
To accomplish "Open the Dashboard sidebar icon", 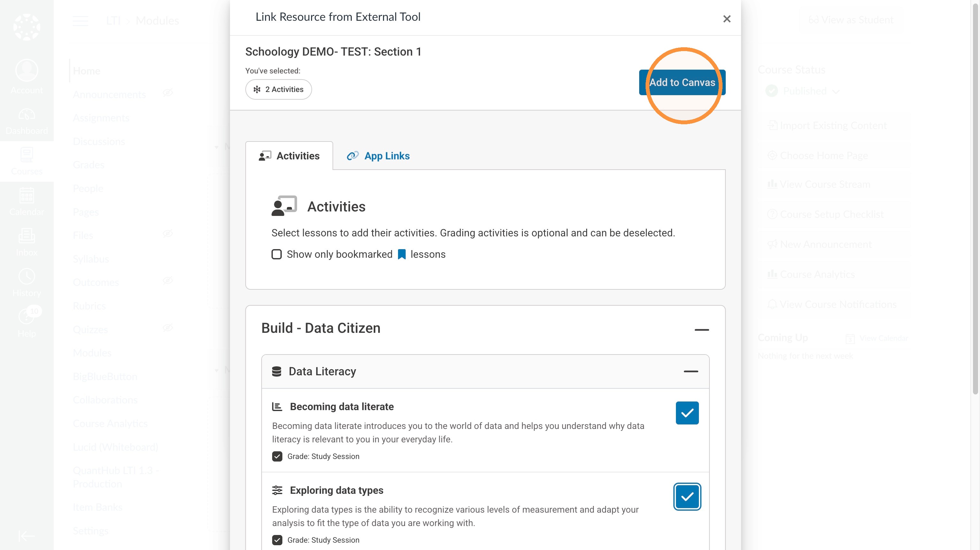I will pyautogui.click(x=27, y=114).
